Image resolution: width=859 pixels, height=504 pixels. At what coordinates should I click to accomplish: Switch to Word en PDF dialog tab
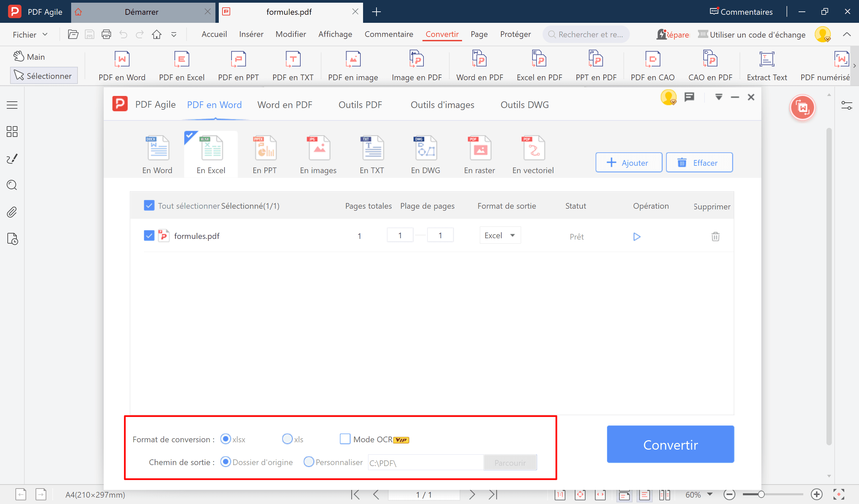[x=285, y=105]
